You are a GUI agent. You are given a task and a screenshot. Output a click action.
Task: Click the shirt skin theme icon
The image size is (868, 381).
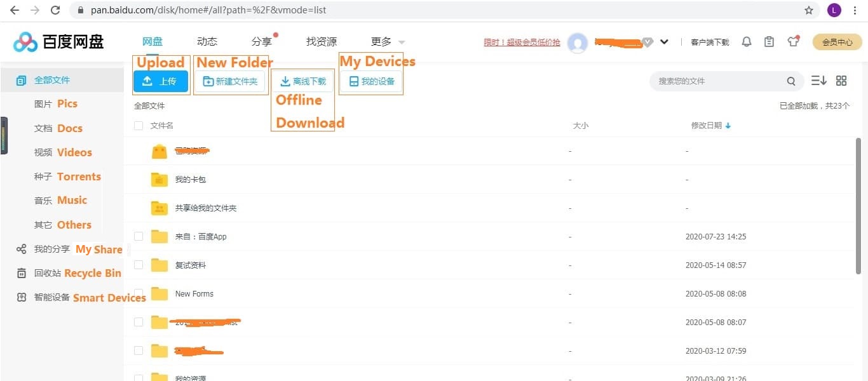[x=792, y=42]
